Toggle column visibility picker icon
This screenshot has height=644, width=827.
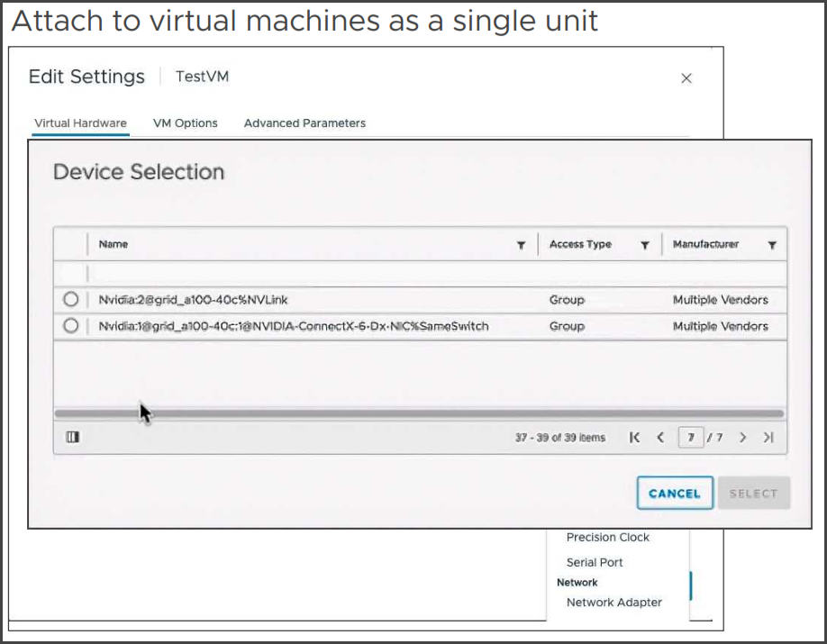[x=73, y=437]
